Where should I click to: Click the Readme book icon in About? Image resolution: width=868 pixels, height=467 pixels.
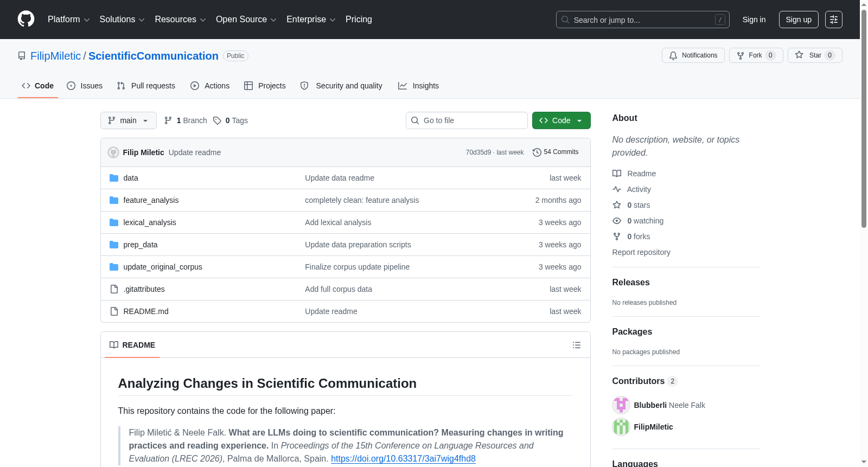click(x=617, y=174)
